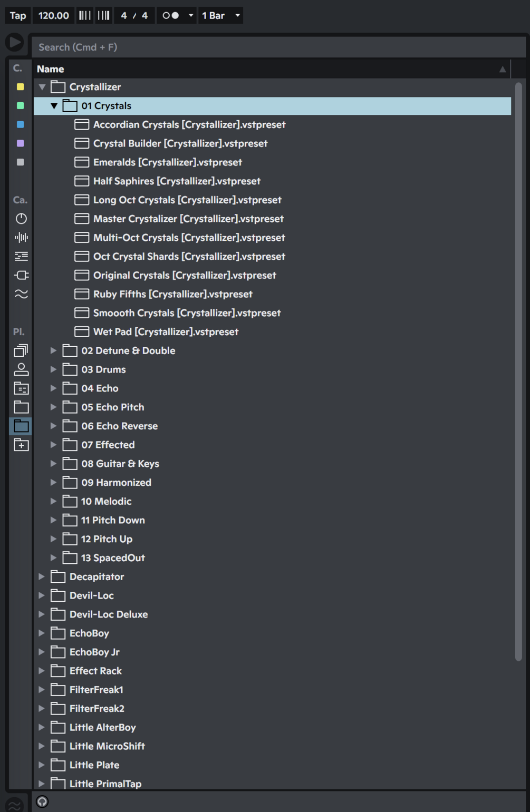This screenshot has width=530, height=812.
Task: Open Current Project place icon
Action: click(21, 388)
